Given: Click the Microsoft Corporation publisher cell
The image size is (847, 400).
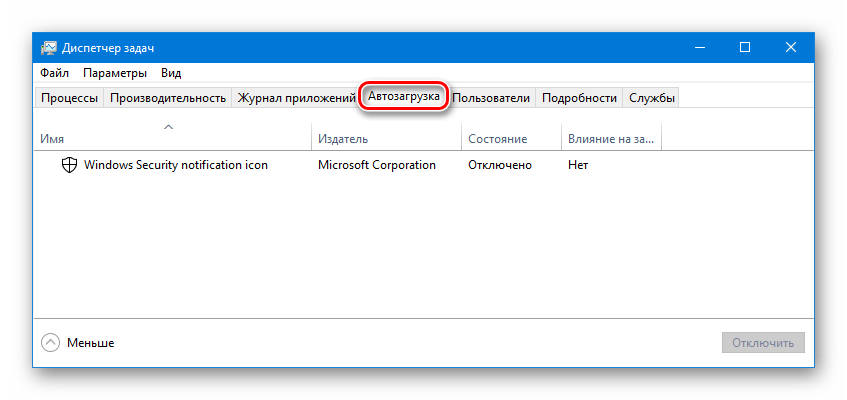Looking at the screenshot, I should coord(377,165).
